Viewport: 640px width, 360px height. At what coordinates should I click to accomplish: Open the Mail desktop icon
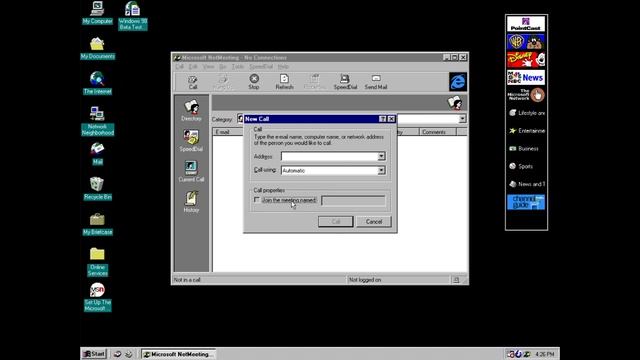(97, 154)
